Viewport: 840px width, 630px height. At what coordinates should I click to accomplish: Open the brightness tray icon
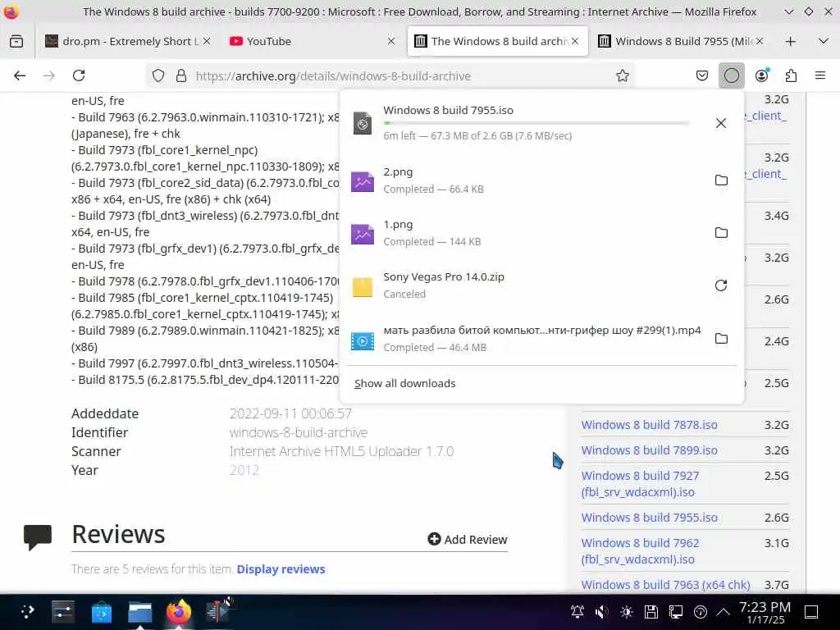(626, 612)
